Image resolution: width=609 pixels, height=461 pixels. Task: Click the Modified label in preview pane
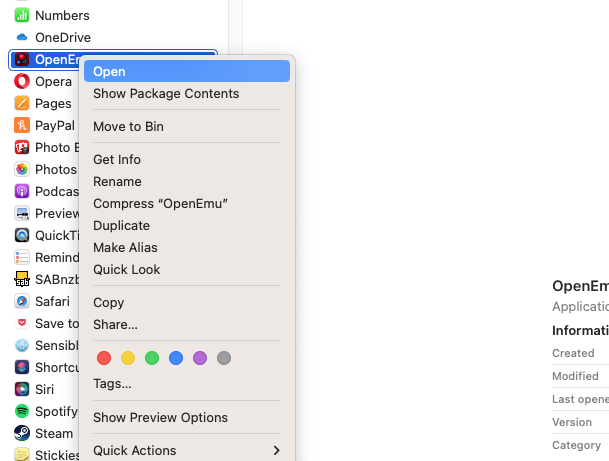(575, 376)
